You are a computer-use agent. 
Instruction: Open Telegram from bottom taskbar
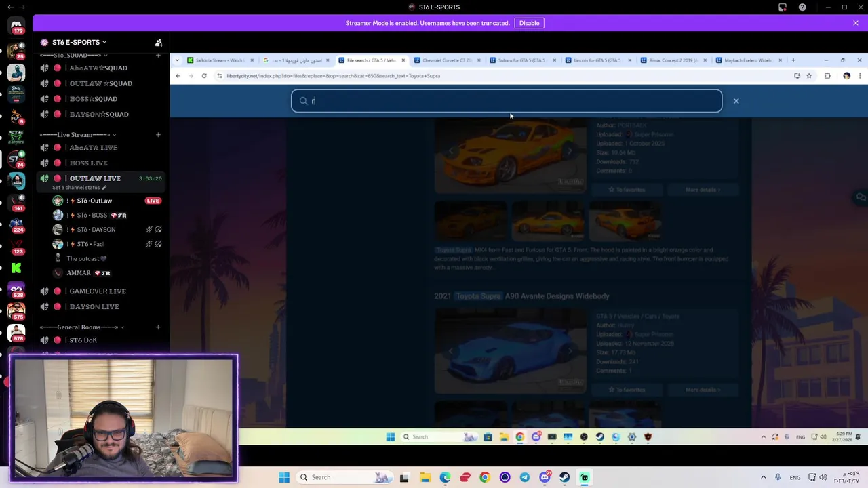525,477
